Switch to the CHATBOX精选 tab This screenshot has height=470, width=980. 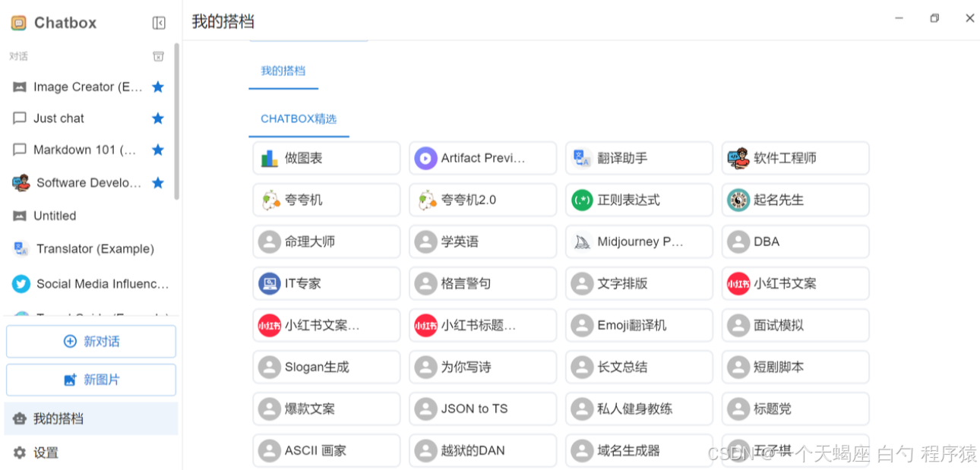(299, 118)
